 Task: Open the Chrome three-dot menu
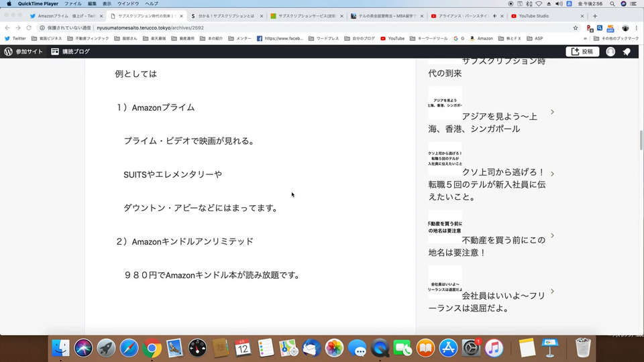pos(636,28)
